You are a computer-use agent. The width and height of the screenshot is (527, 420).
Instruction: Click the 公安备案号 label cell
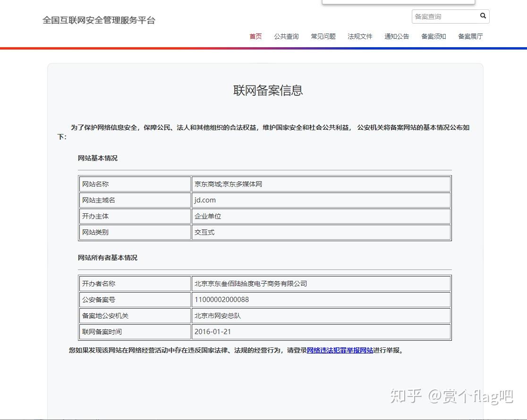[x=135, y=300]
